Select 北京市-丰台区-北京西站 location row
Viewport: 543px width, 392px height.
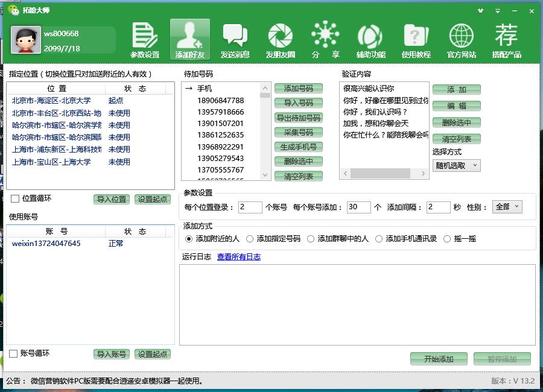pyautogui.click(x=90, y=113)
